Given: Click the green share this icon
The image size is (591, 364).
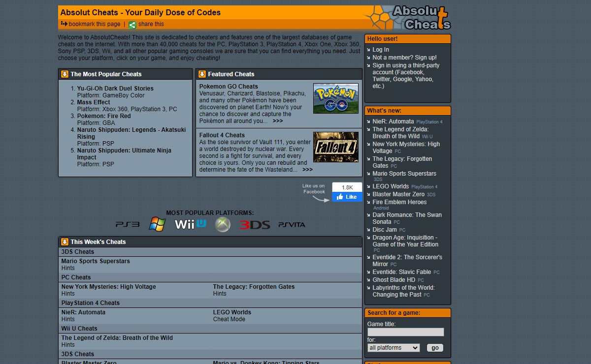Looking at the screenshot, I should [x=132, y=25].
